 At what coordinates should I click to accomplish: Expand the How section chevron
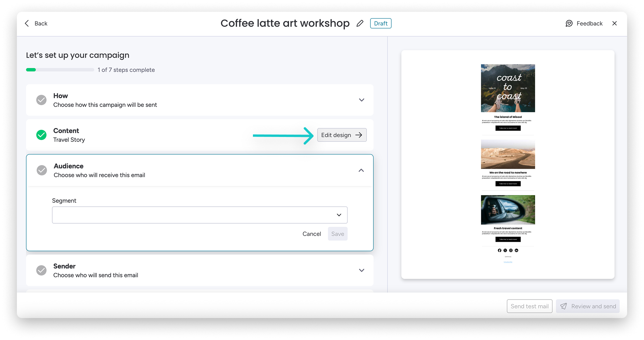(x=362, y=100)
